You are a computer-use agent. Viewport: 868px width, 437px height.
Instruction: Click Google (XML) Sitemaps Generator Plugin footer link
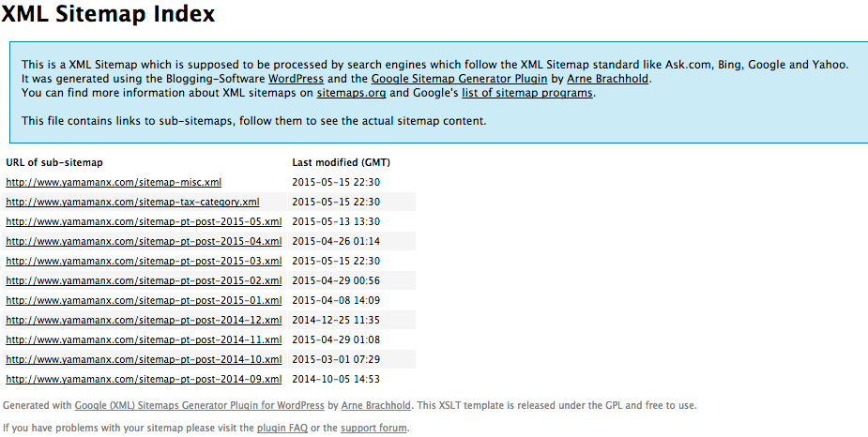pyautogui.click(x=199, y=405)
